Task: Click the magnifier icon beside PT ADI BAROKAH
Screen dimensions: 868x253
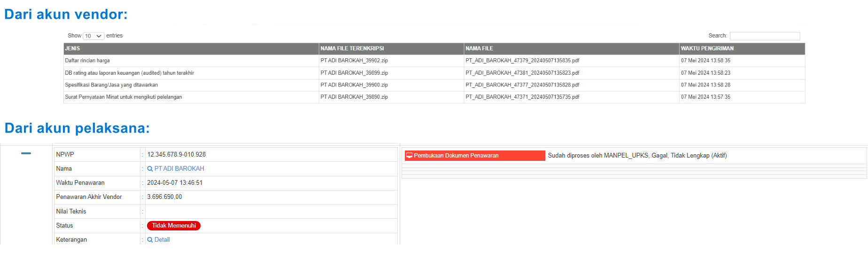Action: pos(150,169)
